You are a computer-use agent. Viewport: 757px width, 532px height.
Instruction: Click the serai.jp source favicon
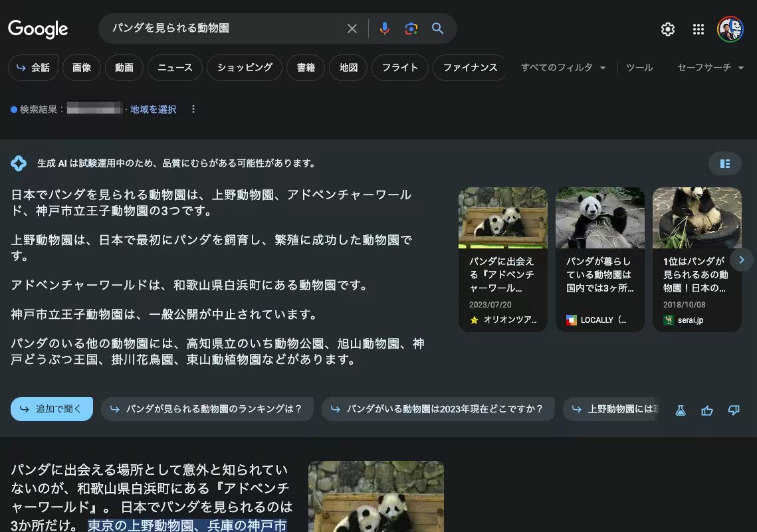tap(668, 319)
